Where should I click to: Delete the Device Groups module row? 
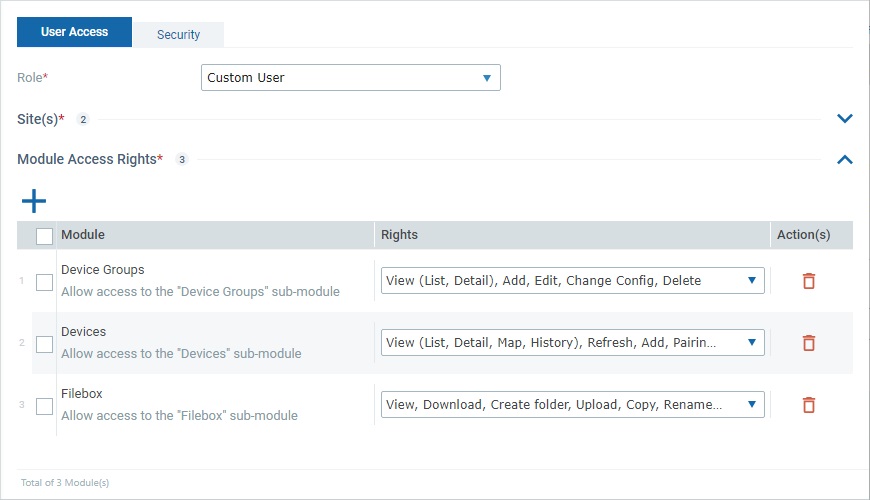coord(809,281)
